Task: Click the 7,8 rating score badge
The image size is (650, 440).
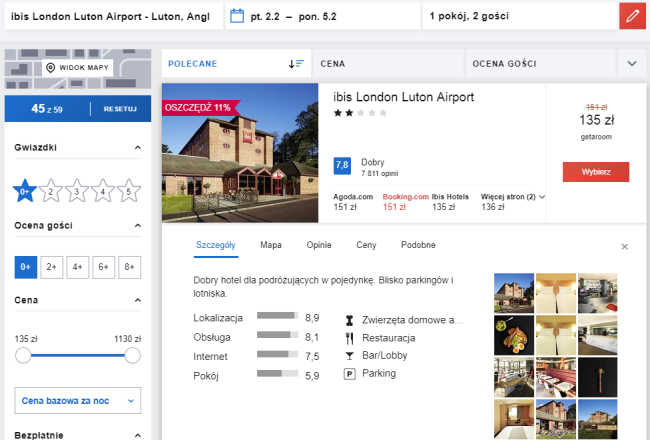Action: tap(342, 166)
